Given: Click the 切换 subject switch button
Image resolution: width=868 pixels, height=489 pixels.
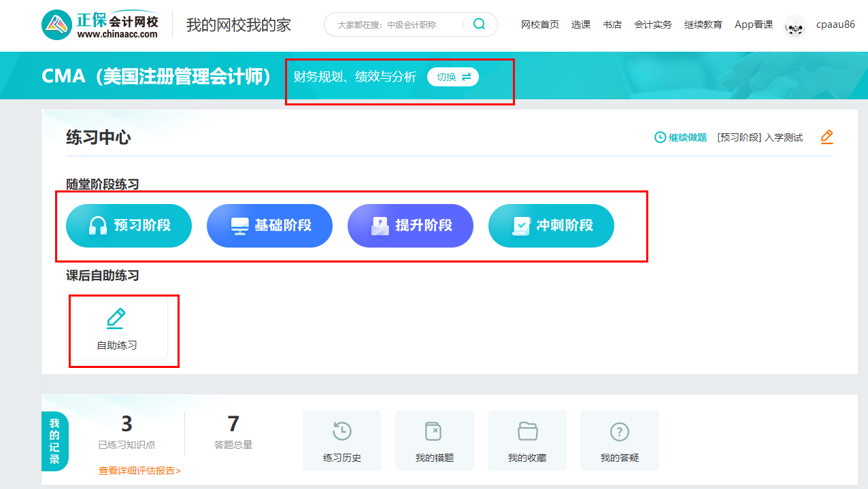Looking at the screenshot, I should (453, 77).
